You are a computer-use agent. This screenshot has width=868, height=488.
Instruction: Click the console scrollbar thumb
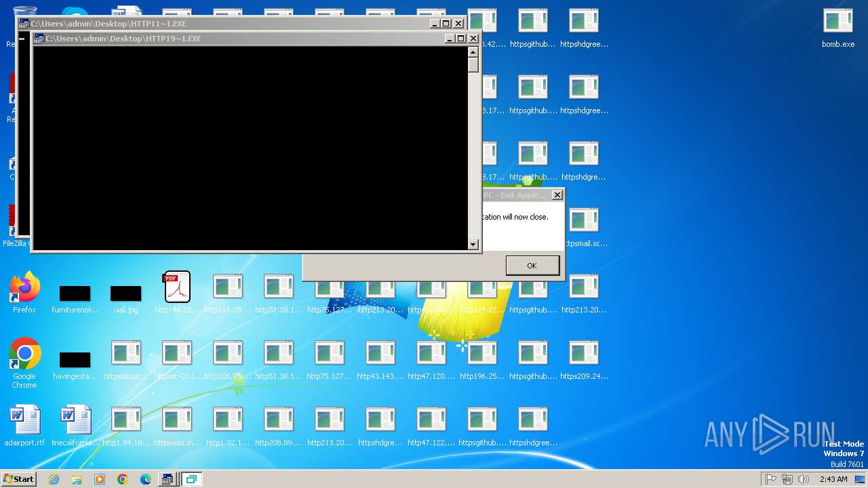point(473,64)
